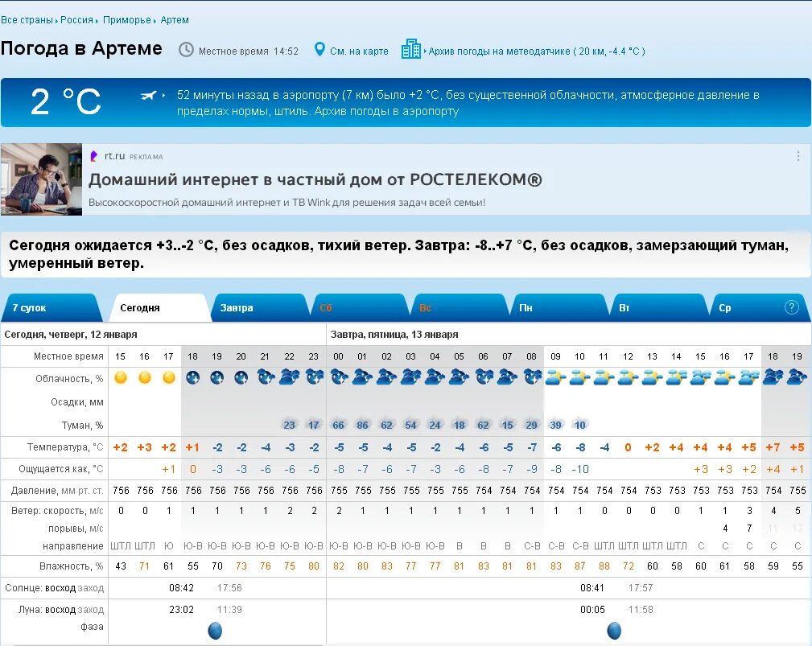812x646 pixels.
Task: Click the airplane icon in blue banner
Action: pos(149,95)
